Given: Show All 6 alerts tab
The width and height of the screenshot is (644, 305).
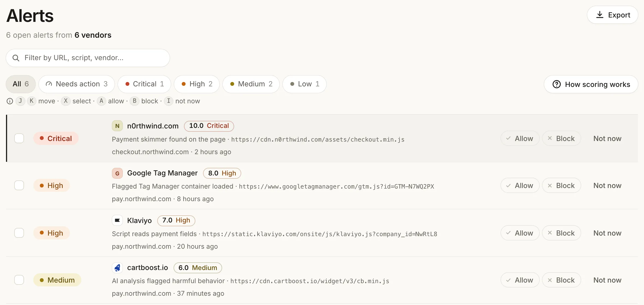Looking at the screenshot, I should pyautogui.click(x=21, y=84).
